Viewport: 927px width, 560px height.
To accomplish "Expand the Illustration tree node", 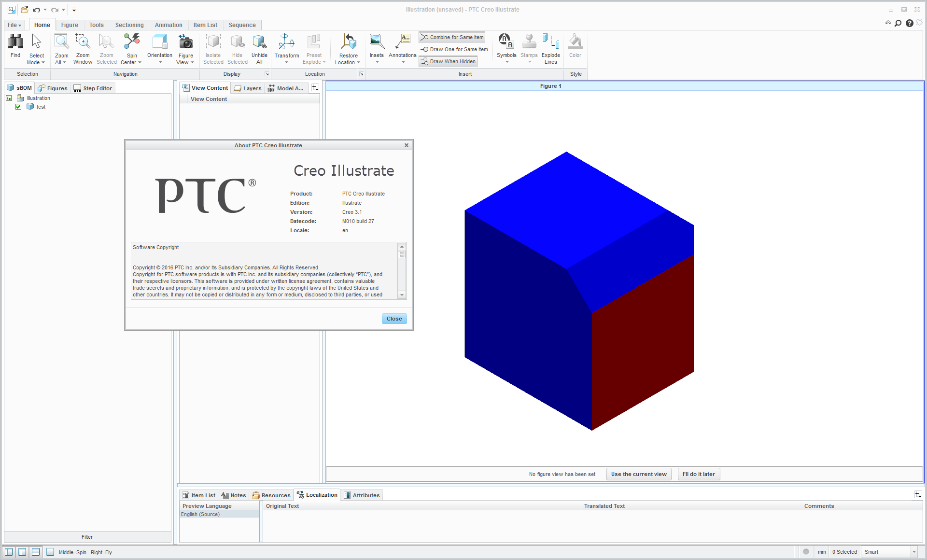I will click(x=9, y=98).
